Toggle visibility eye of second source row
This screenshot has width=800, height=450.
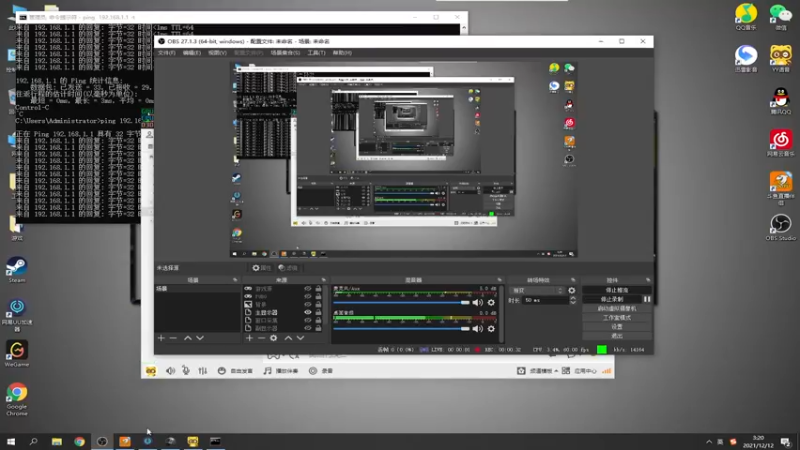pyautogui.click(x=308, y=296)
